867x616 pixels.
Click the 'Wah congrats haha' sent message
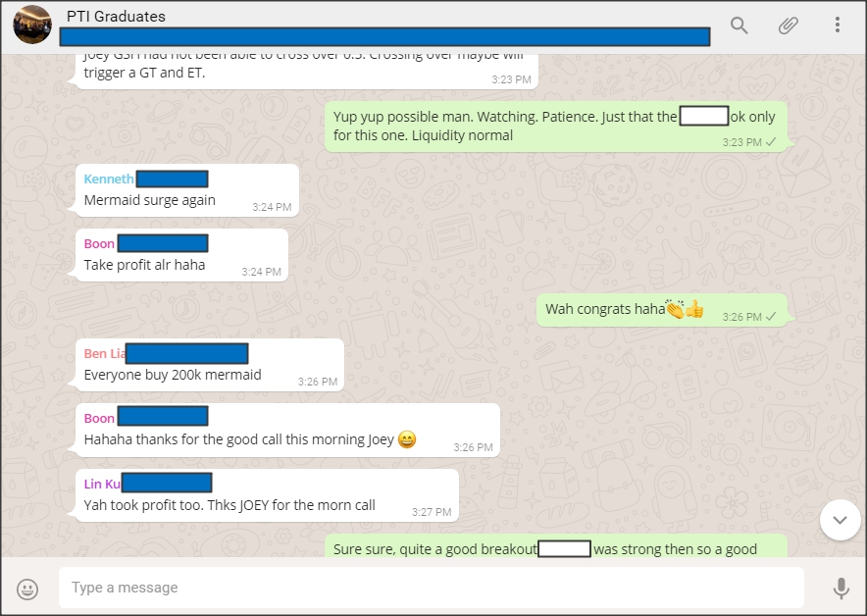pyautogui.click(x=662, y=310)
